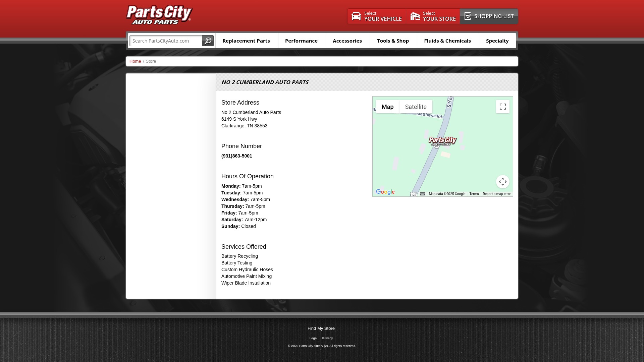Click the Wednesday hours row
This screenshot has height=362, width=644.
(246, 199)
